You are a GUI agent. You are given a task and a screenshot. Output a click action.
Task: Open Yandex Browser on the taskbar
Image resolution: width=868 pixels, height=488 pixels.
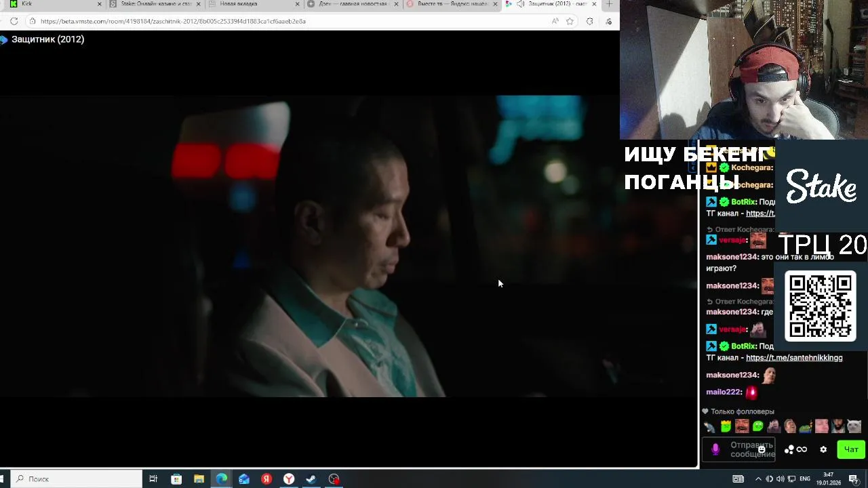[x=289, y=479]
